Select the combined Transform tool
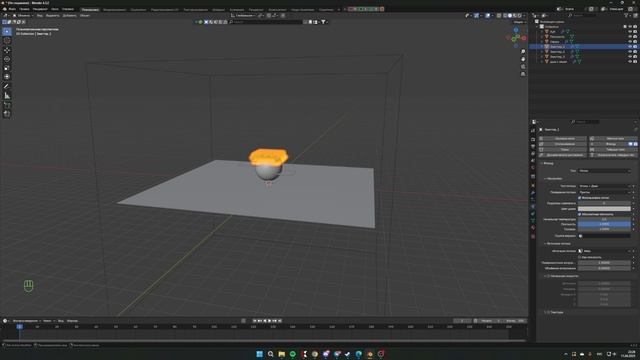Image resolution: width=640 pixels, height=360 pixels. pyautogui.click(x=7, y=77)
